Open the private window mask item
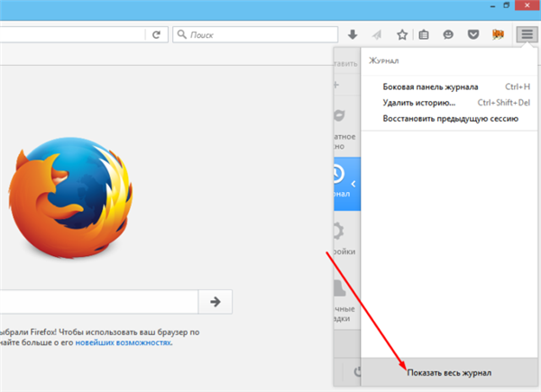 [x=347, y=129]
